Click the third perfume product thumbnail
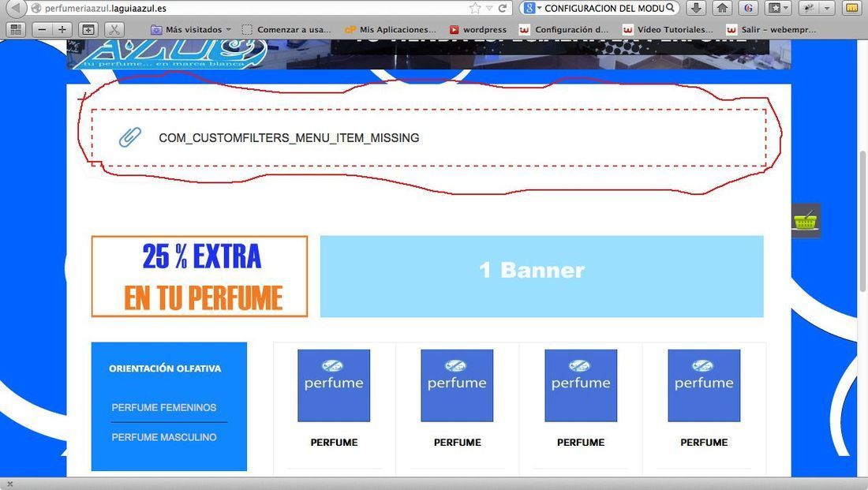 point(581,385)
